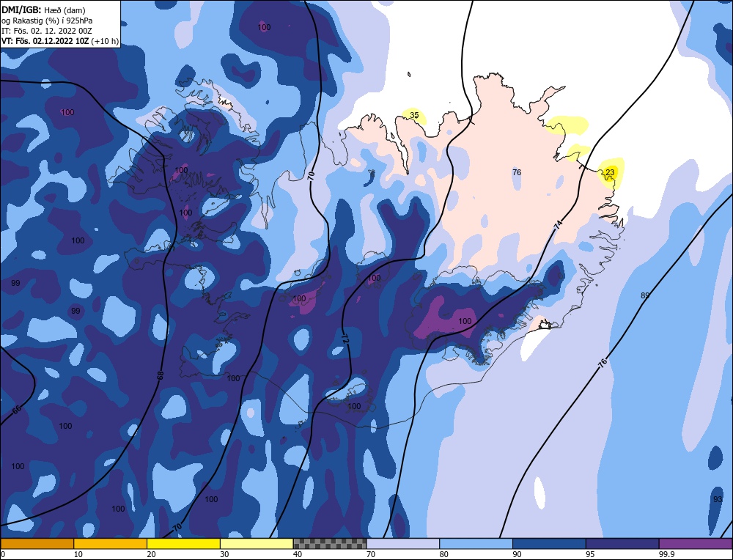
Task: Click the '66' contour line label
Action: tap(16, 410)
